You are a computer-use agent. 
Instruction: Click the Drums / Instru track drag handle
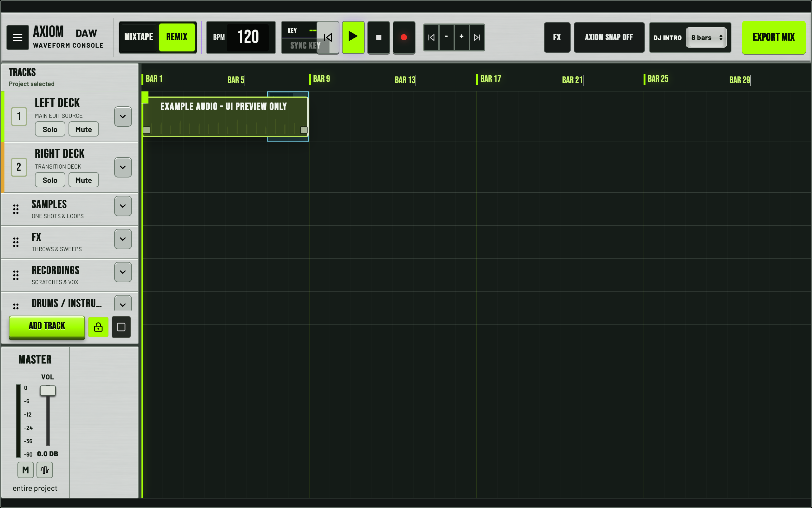tap(16, 306)
